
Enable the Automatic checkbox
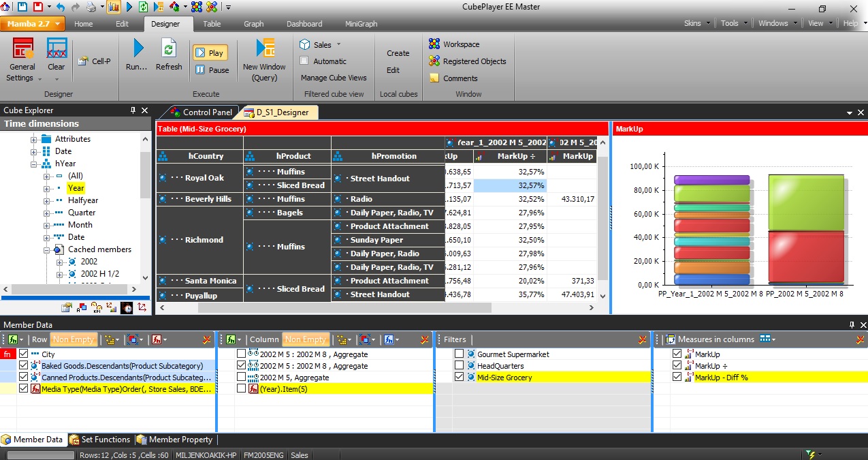[x=304, y=61]
